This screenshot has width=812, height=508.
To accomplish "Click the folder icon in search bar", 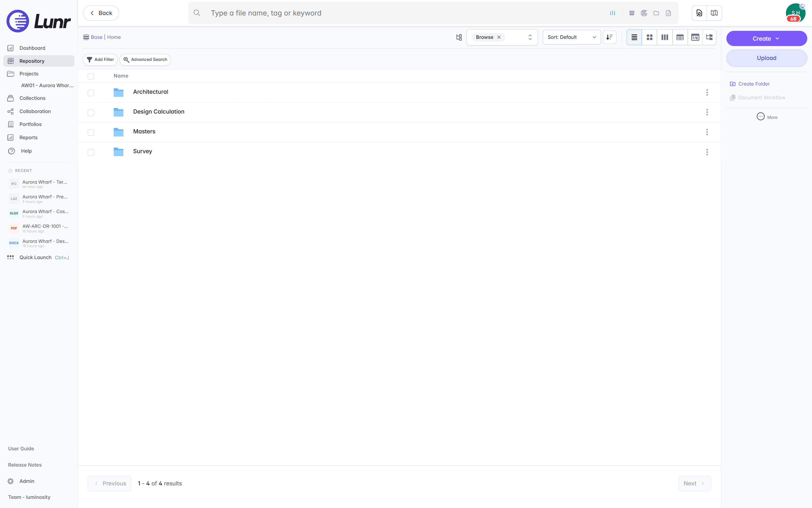I will (656, 13).
